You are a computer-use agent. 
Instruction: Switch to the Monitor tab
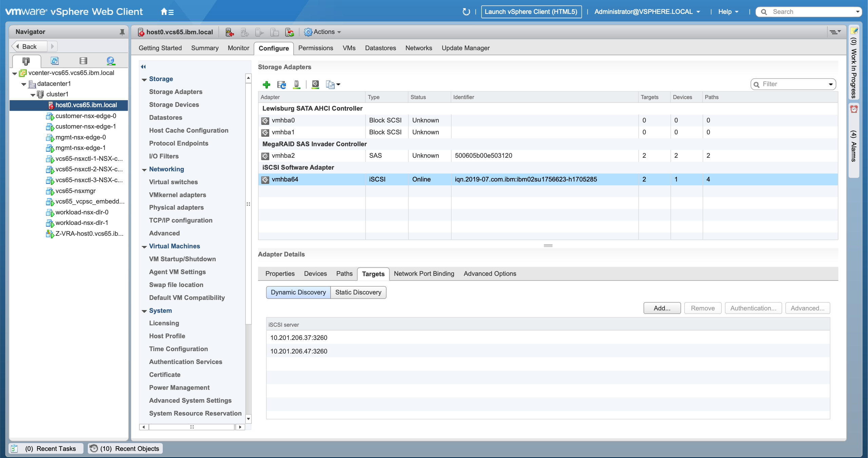point(238,48)
